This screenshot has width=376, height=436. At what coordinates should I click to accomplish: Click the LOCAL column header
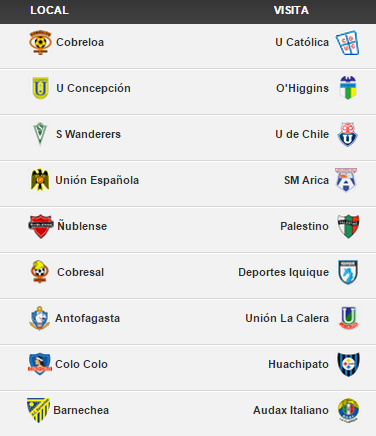coord(49,10)
